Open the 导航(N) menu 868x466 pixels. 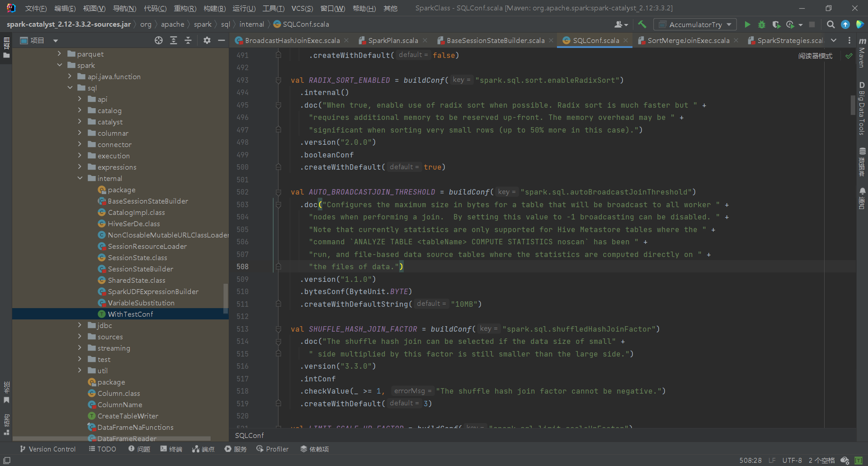(x=124, y=8)
